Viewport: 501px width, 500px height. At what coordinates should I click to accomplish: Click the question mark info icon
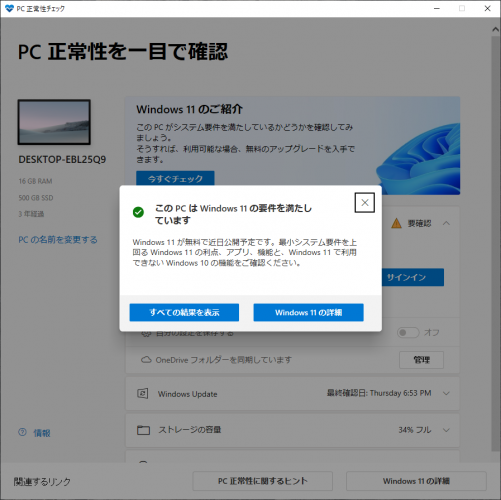click(x=22, y=432)
